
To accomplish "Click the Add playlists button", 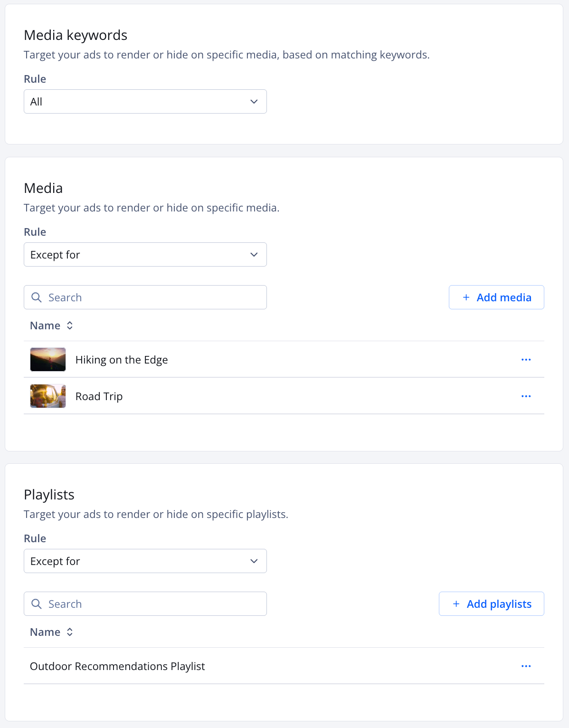I will [491, 603].
